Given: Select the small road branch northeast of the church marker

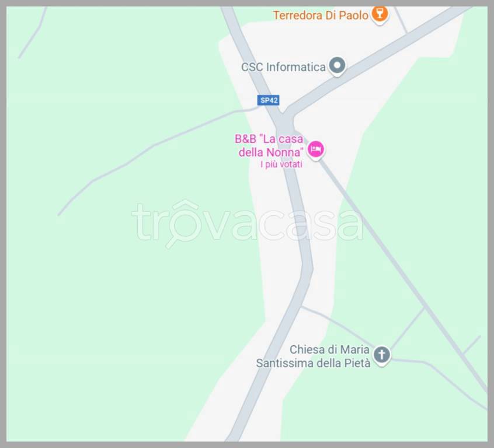Looking at the screenshot, I should click(x=408, y=327).
